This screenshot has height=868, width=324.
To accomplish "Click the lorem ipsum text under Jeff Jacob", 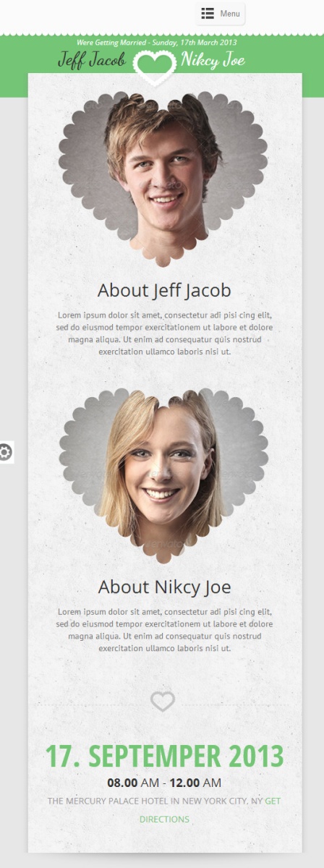I will (164, 333).
